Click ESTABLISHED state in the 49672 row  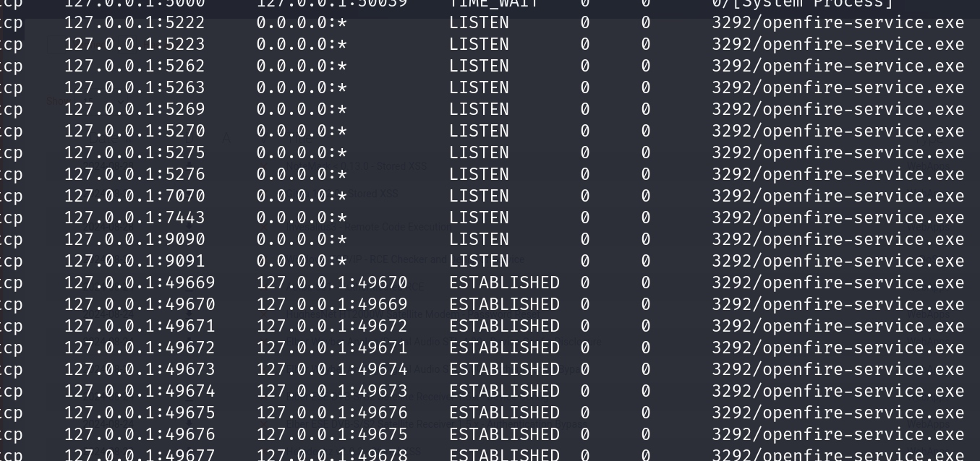point(504,348)
